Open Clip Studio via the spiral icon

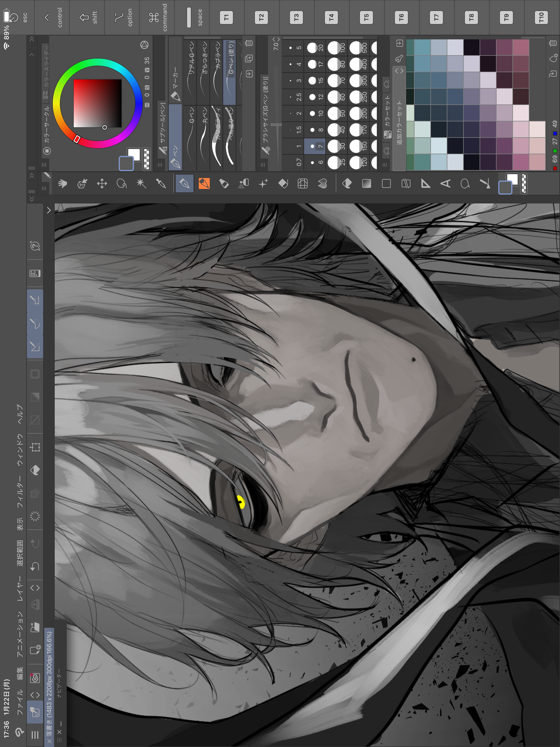(35, 678)
